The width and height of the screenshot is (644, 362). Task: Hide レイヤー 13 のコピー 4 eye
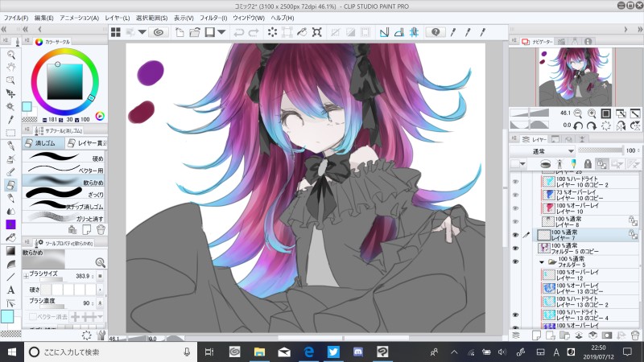515,315
